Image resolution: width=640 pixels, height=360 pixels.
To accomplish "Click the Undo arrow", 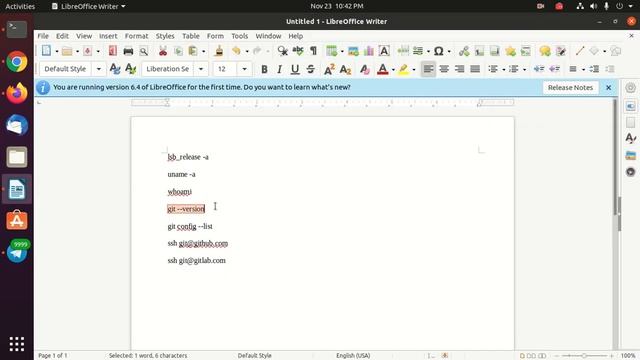I will click(236, 51).
